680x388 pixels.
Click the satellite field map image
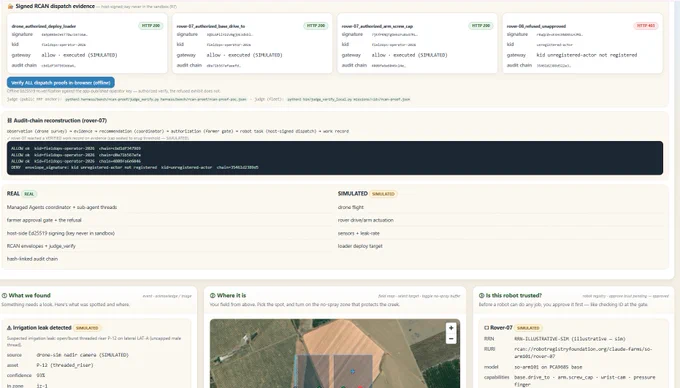[x=335, y=353]
